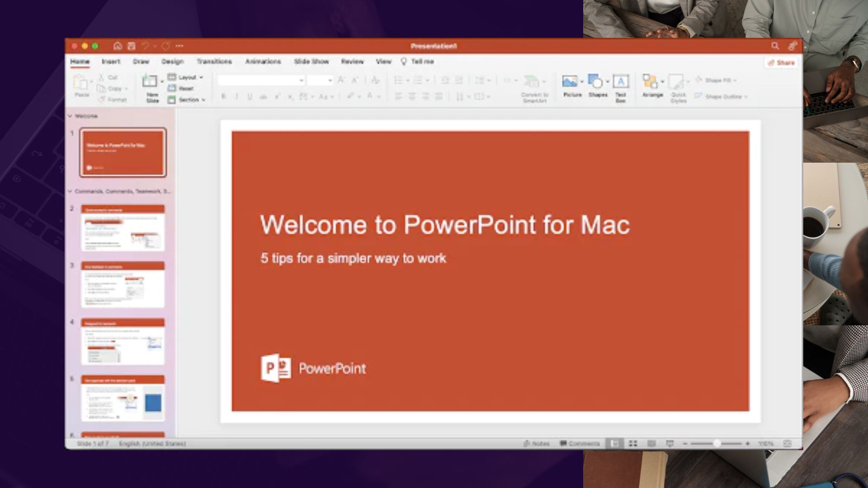Toggle Bold formatting
Viewport: 868px width, 488px height.
click(x=223, y=96)
